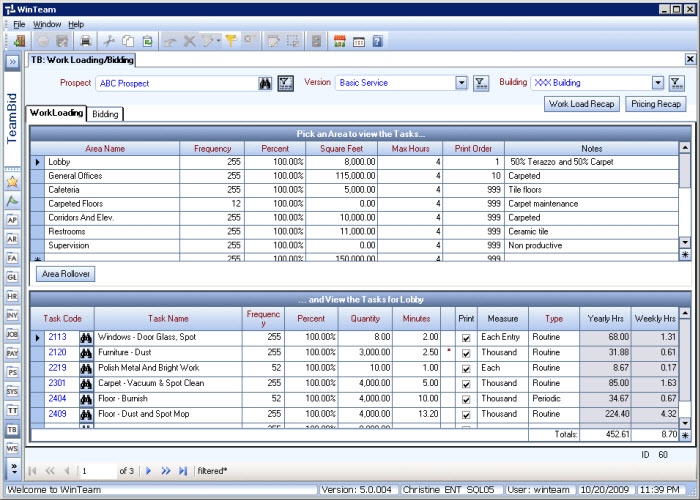Click the binoculars lookup beside ABC Prospect
Viewport: 700px width, 500px height.
click(x=265, y=83)
